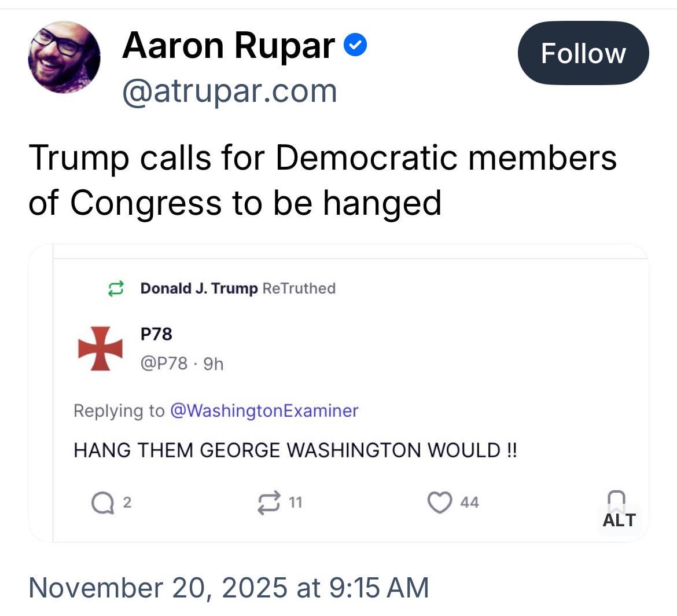
Task: Click the 9h post timestamp
Action: 214,363
